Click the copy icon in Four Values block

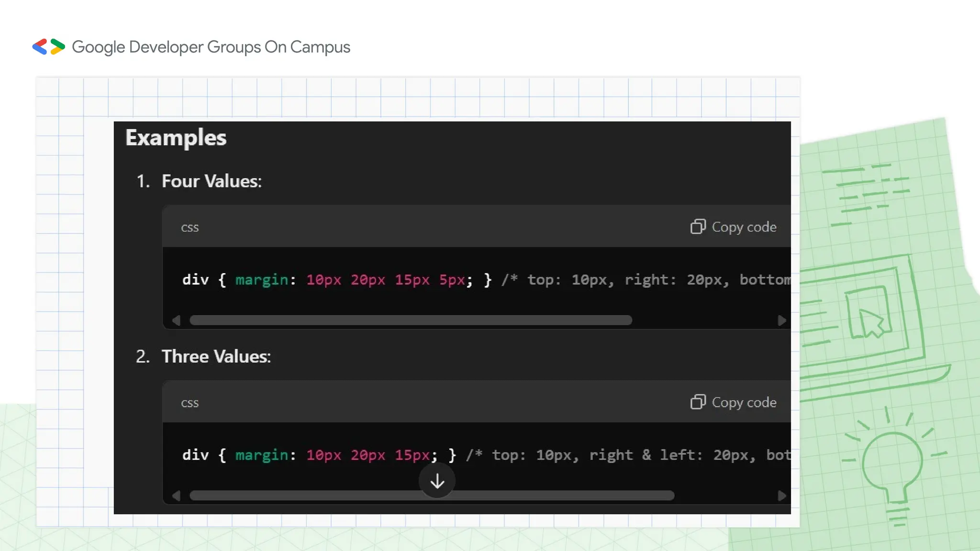(x=698, y=227)
